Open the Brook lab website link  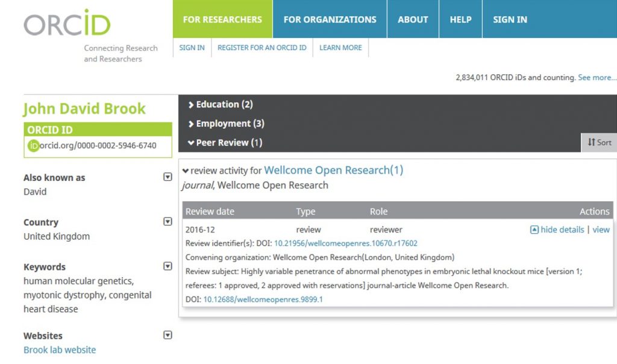tap(60, 350)
